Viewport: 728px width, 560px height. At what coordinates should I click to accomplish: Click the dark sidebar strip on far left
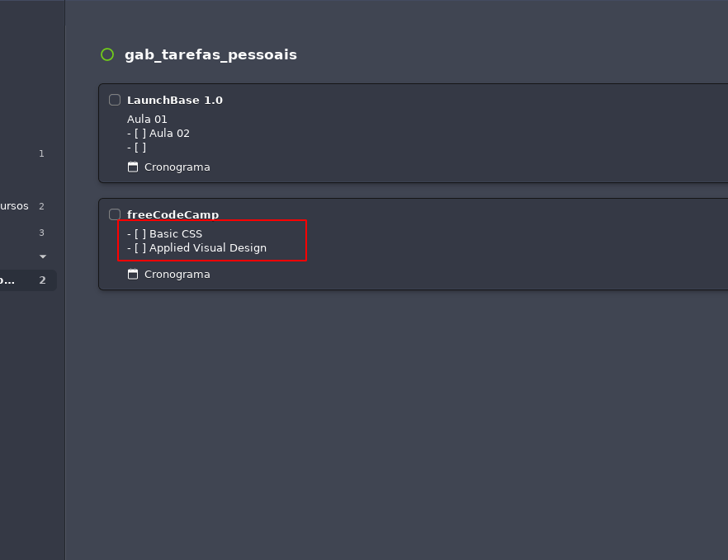32,412
